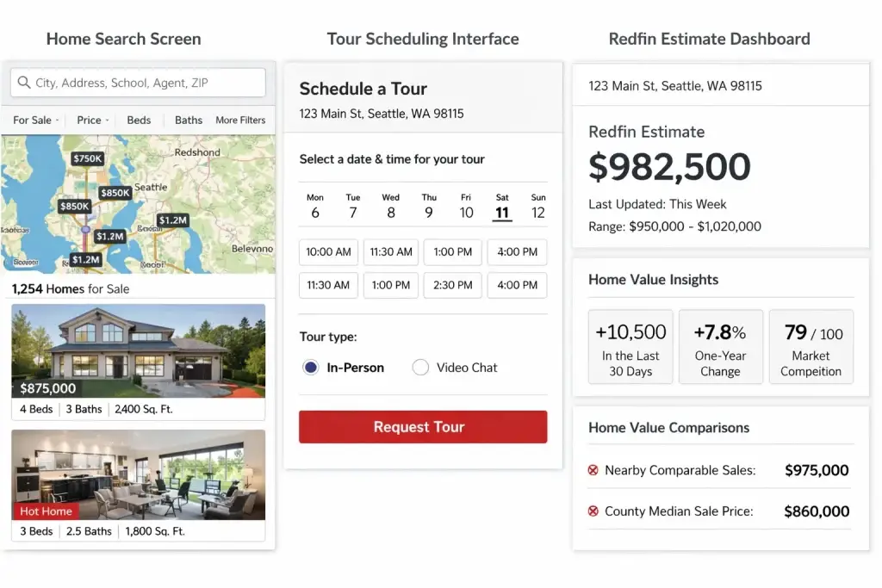Viewport: 882px width, 588px height.
Task: Open the For Sale filter dropdown
Action: [x=35, y=121]
